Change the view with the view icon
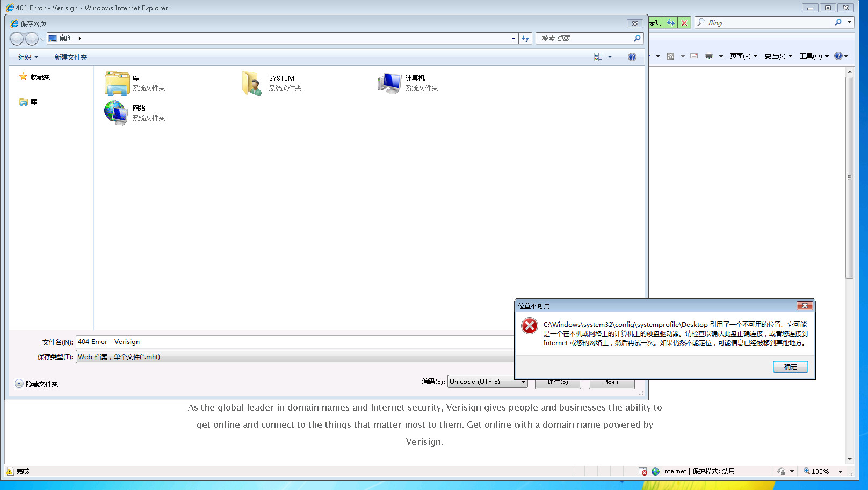Screen dimensions: 868x490 coord(598,57)
